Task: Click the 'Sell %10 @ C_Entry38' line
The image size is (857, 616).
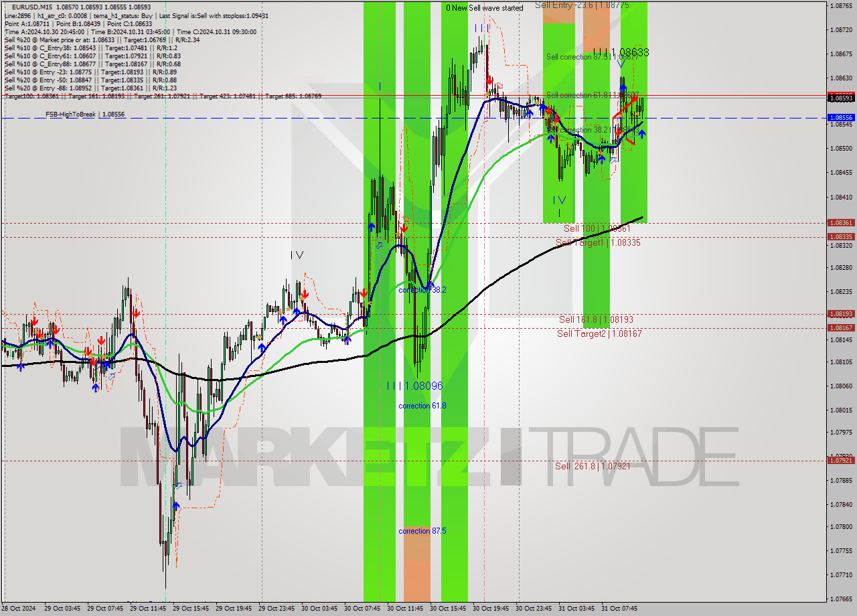Action: click(90, 48)
